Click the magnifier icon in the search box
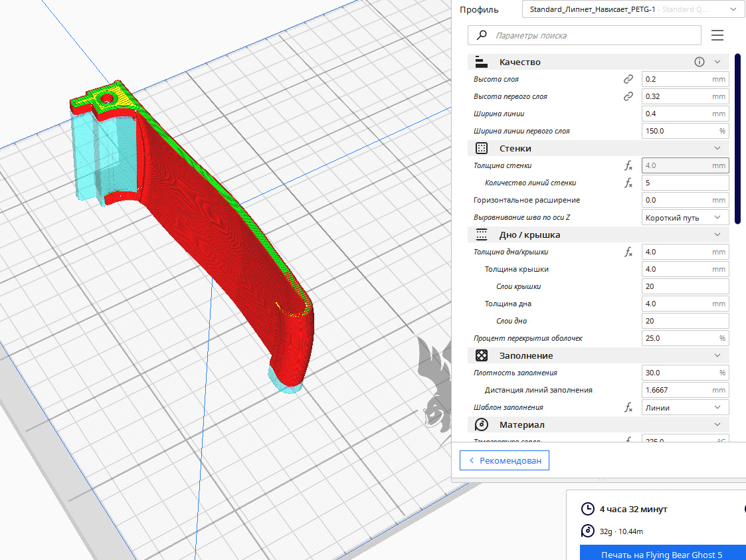The image size is (746, 560). [482, 35]
